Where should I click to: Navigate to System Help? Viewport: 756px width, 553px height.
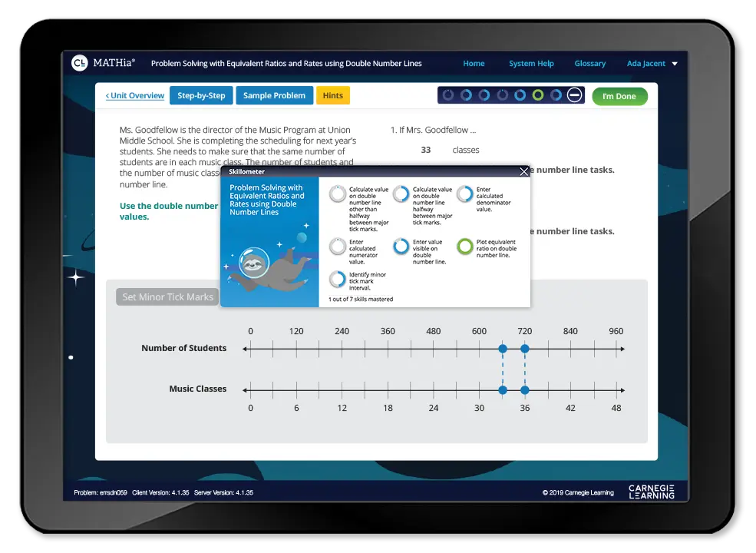click(x=531, y=63)
